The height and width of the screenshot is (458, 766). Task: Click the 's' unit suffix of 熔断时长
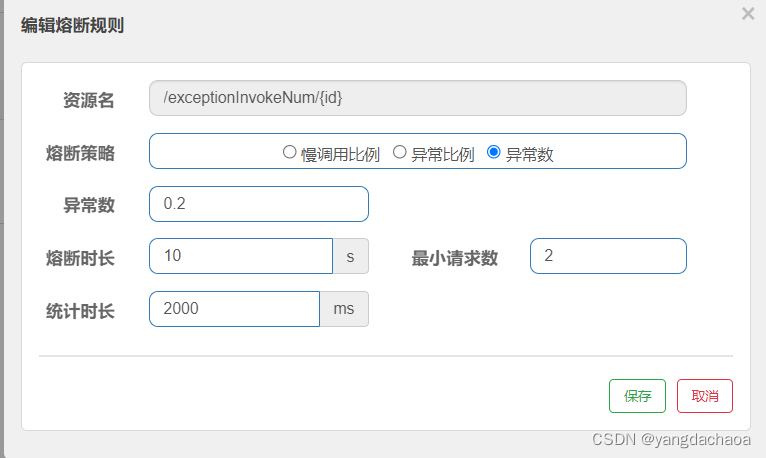point(350,256)
